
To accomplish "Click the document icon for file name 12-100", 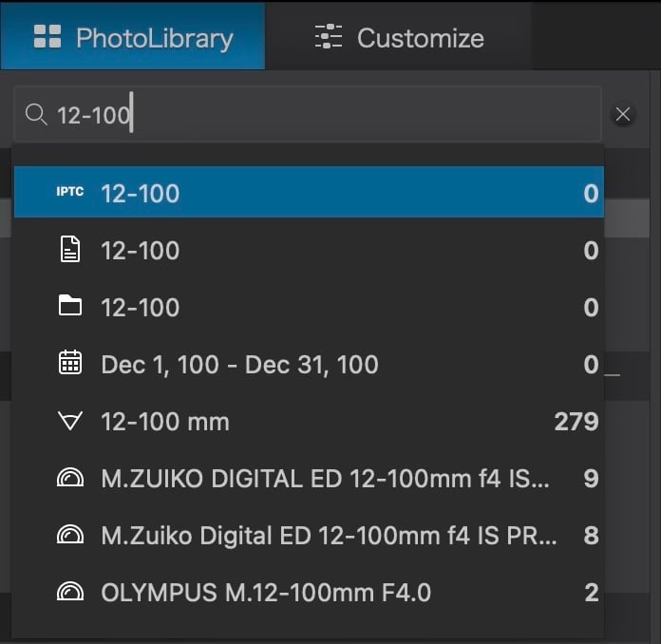I will point(69,250).
